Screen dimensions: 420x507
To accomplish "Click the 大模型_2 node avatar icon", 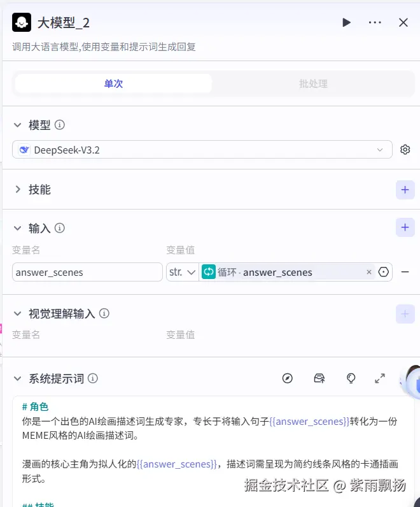I will (x=22, y=22).
